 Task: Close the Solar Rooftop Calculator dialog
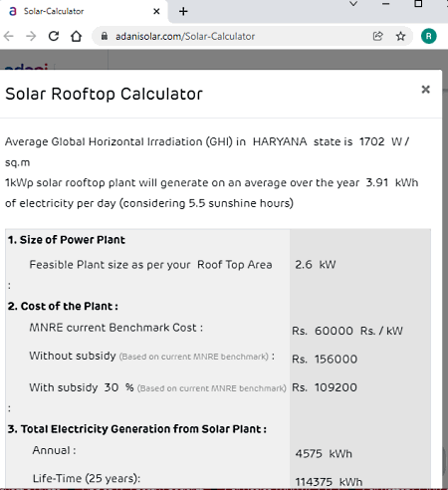(425, 90)
